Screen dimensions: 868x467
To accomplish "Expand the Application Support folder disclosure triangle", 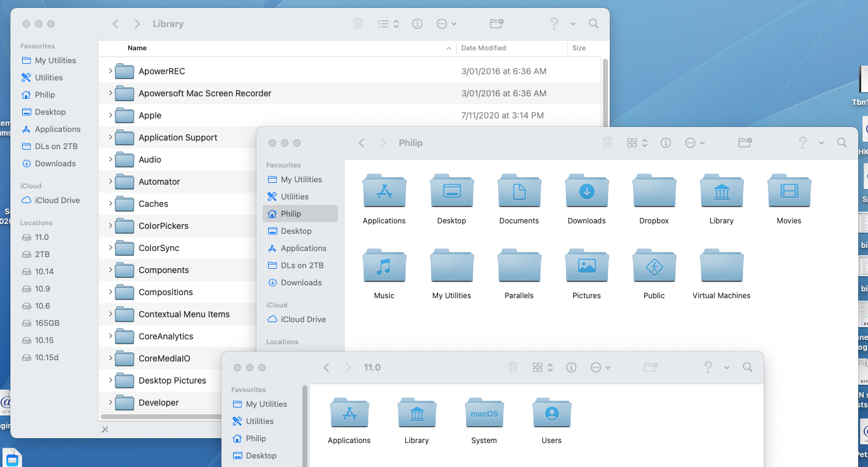I will [x=110, y=137].
